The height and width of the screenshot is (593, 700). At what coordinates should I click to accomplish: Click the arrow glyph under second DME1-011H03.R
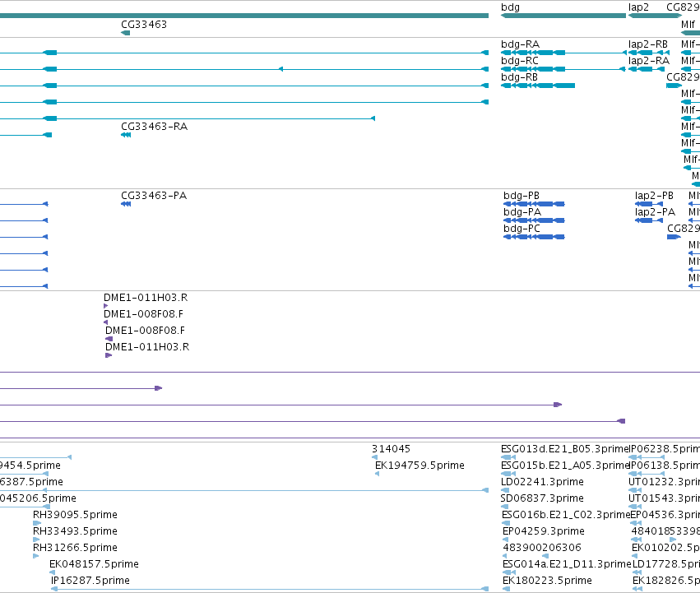click(x=109, y=355)
